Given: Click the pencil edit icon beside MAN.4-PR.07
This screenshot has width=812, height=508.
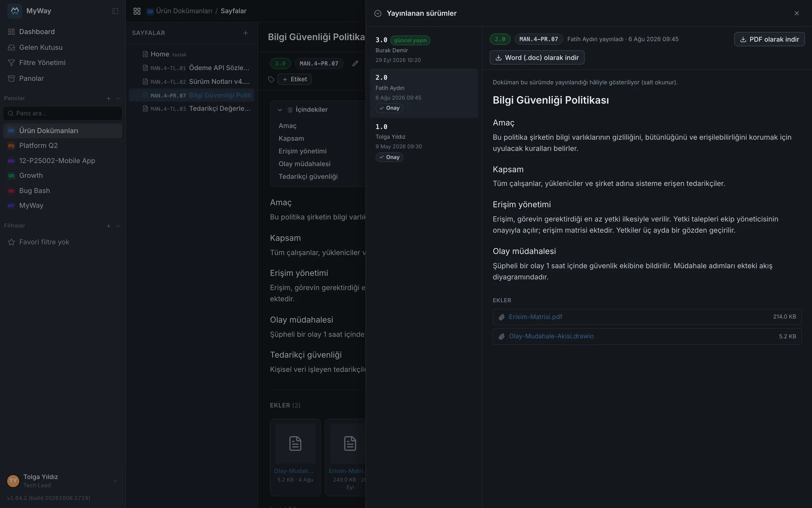Looking at the screenshot, I should click(x=355, y=63).
